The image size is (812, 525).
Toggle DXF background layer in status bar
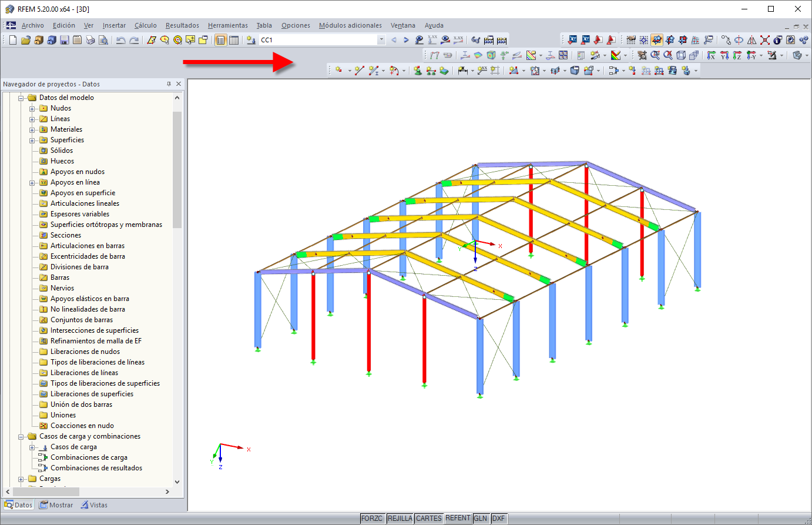[x=498, y=519]
